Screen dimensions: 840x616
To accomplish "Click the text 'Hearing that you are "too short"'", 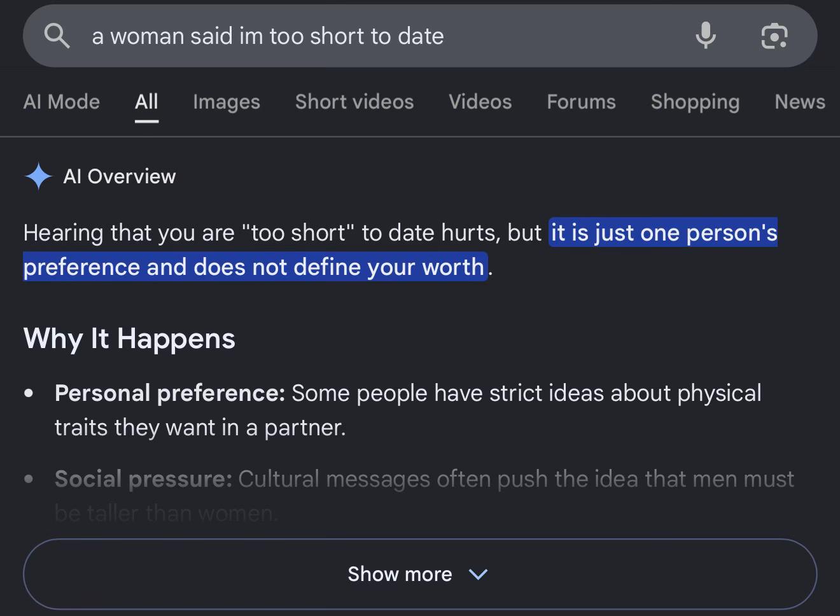I will coord(189,233).
